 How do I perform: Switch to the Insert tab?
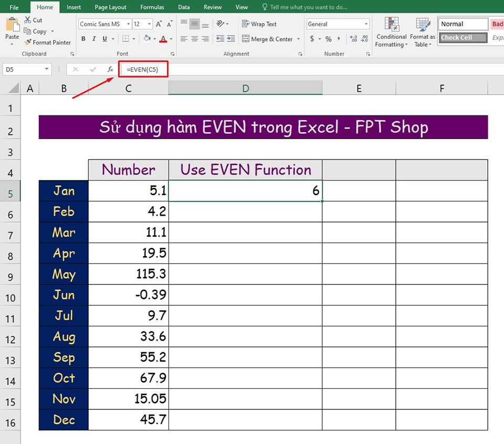pos(73,7)
